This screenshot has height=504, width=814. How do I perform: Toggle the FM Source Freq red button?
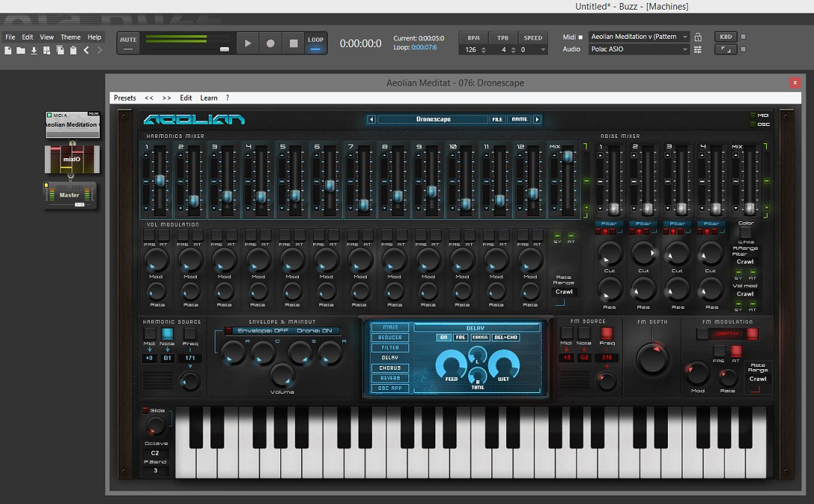tap(606, 333)
